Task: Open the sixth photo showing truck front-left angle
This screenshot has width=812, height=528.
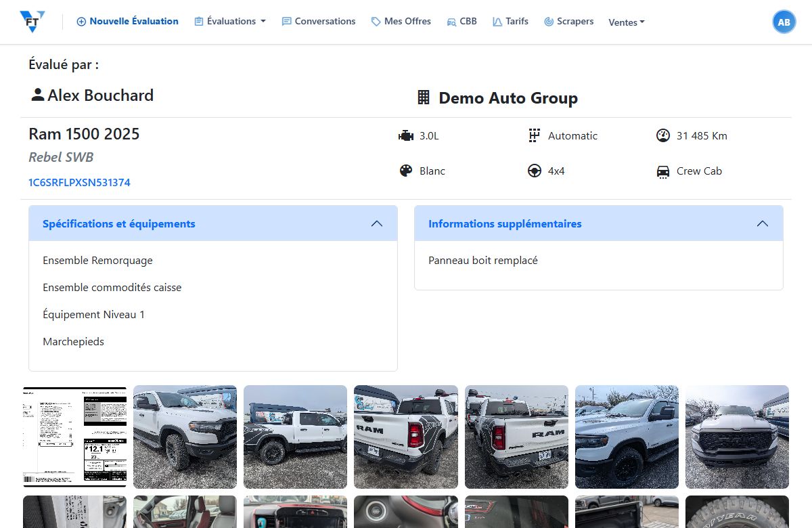Action: [627, 437]
